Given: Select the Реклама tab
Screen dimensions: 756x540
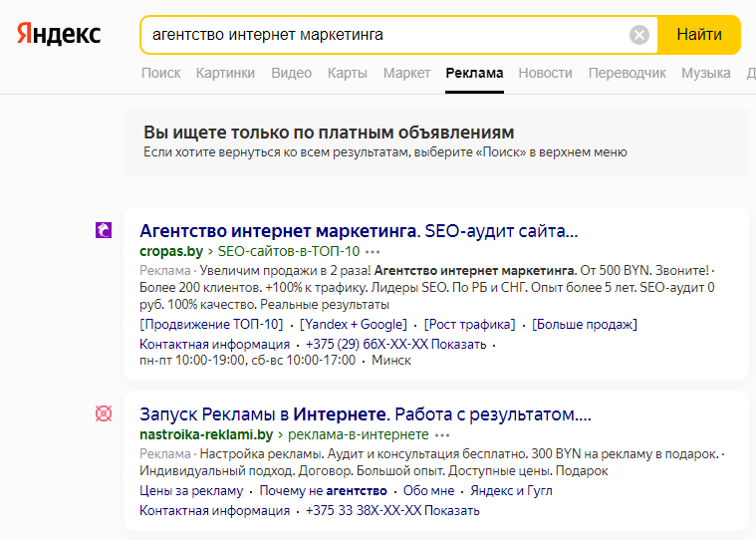Looking at the screenshot, I should click(x=474, y=74).
